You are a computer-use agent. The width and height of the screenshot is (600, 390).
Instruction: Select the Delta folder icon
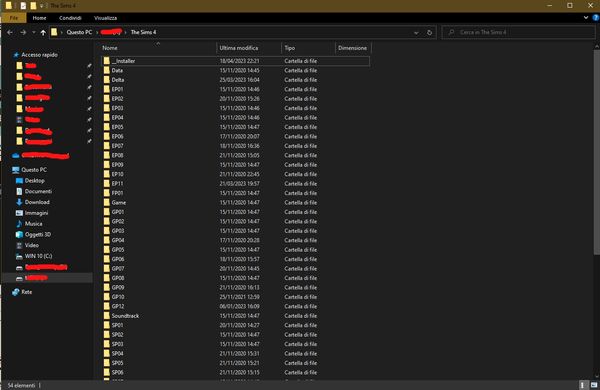(x=107, y=80)
